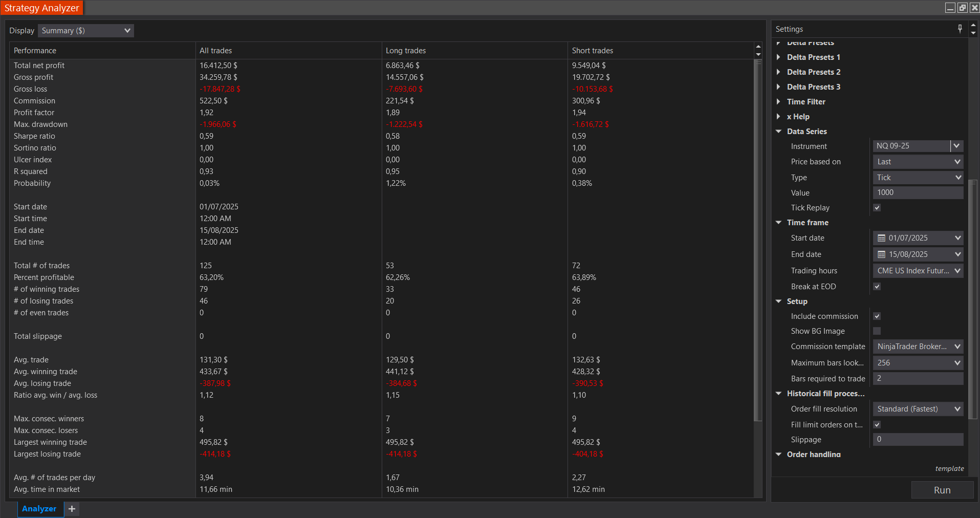Select Largest winning trade row label
Screen dimensions: 980x518
coord(50,442)
